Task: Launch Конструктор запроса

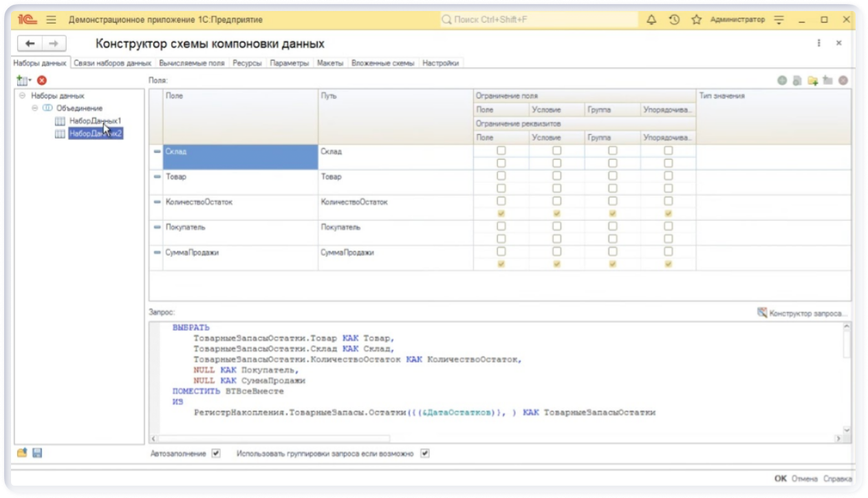Action: [x=803, y=312]
